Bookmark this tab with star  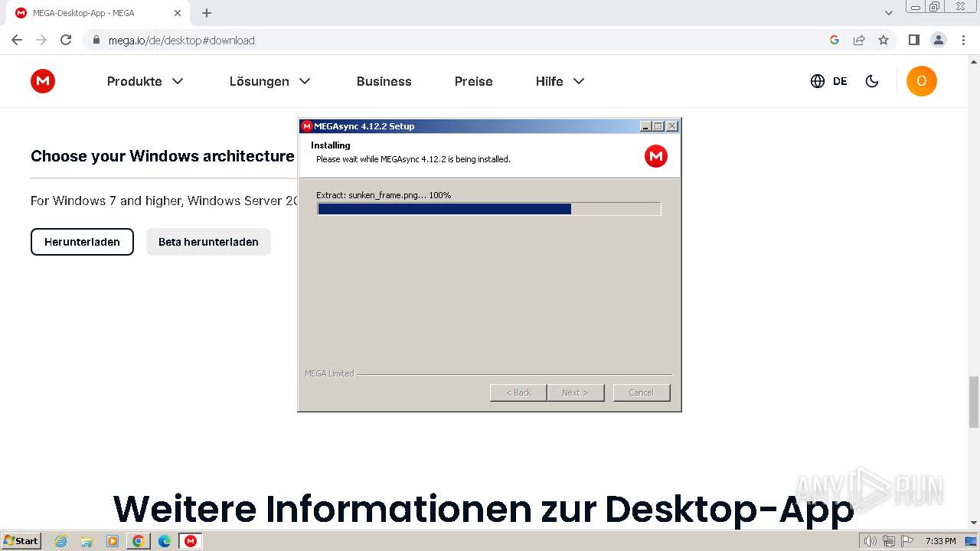884,40
